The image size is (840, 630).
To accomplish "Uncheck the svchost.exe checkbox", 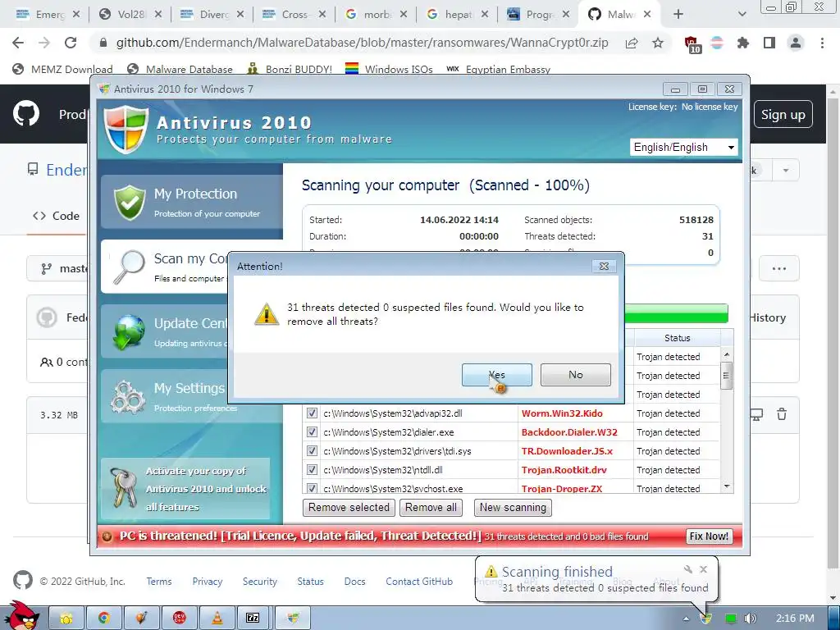I will (311, 488).
